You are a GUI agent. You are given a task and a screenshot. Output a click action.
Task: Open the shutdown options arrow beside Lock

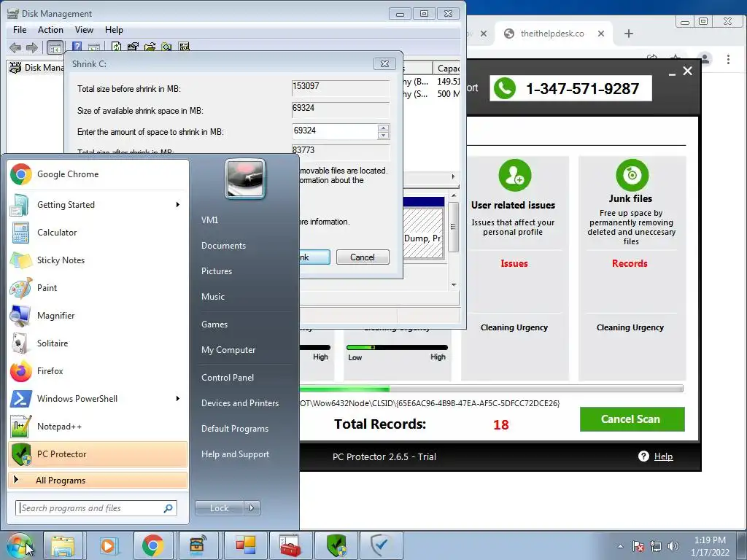(x=252, y=508)
